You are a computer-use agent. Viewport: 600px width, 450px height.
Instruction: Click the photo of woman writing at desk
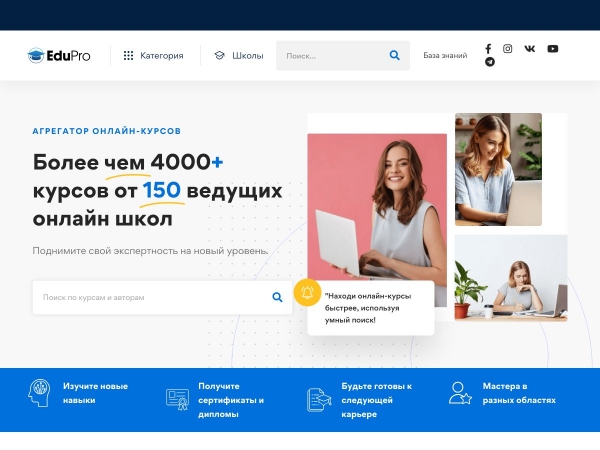coord(511,278)
